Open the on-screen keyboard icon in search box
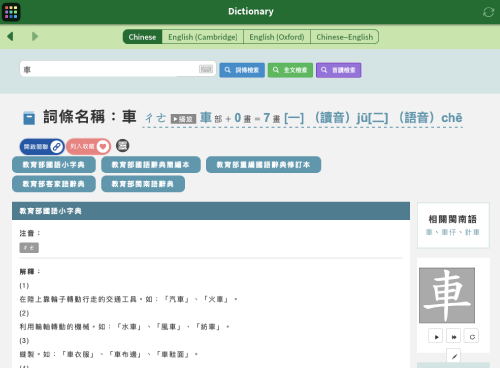 tap(206, 69)
